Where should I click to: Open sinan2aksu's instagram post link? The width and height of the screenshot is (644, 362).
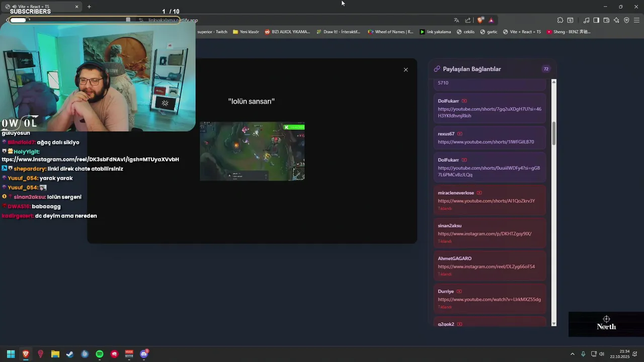pos(485,234)
